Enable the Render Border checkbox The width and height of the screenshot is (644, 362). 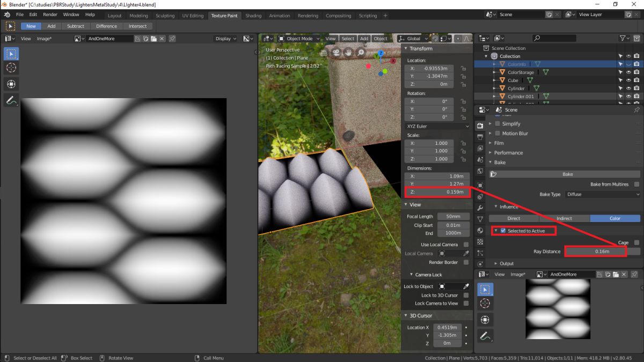[x=466, y=262]
